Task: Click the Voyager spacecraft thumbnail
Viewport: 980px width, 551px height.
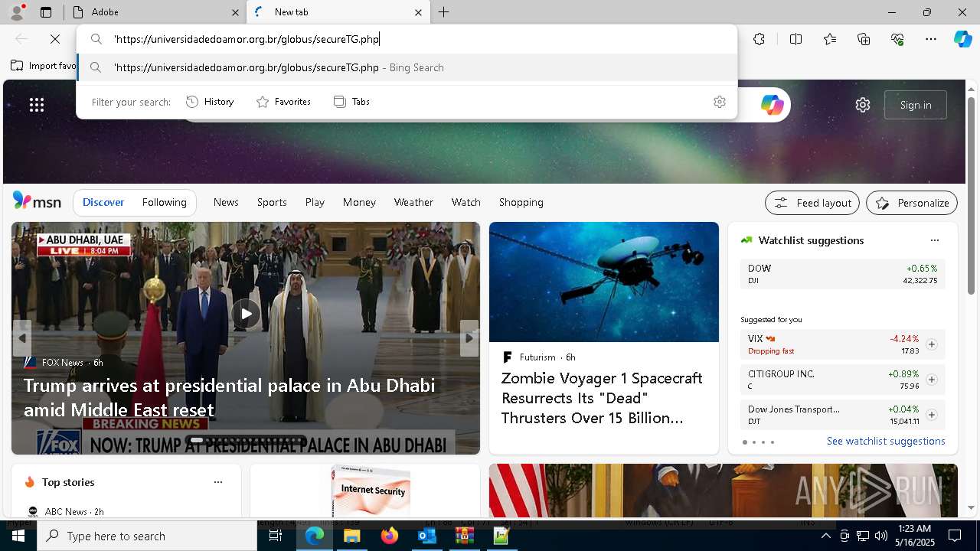Action: 604,282
